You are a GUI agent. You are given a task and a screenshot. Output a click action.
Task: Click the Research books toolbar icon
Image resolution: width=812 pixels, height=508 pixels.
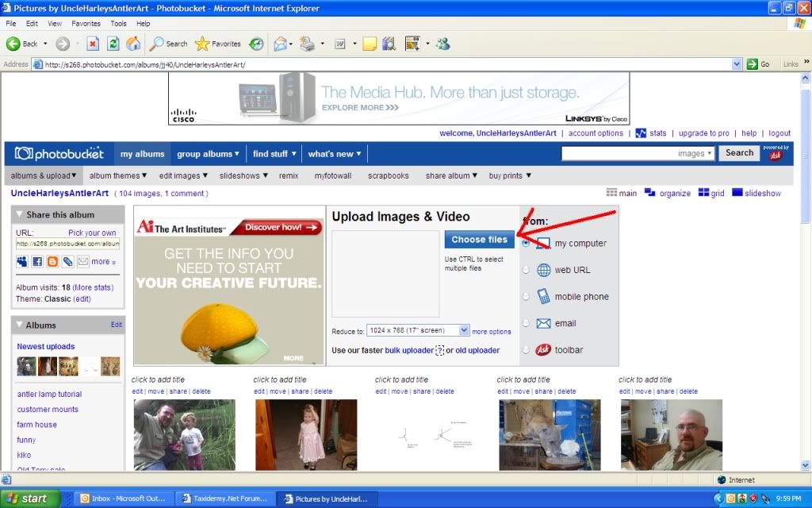[x=389, y=44]
